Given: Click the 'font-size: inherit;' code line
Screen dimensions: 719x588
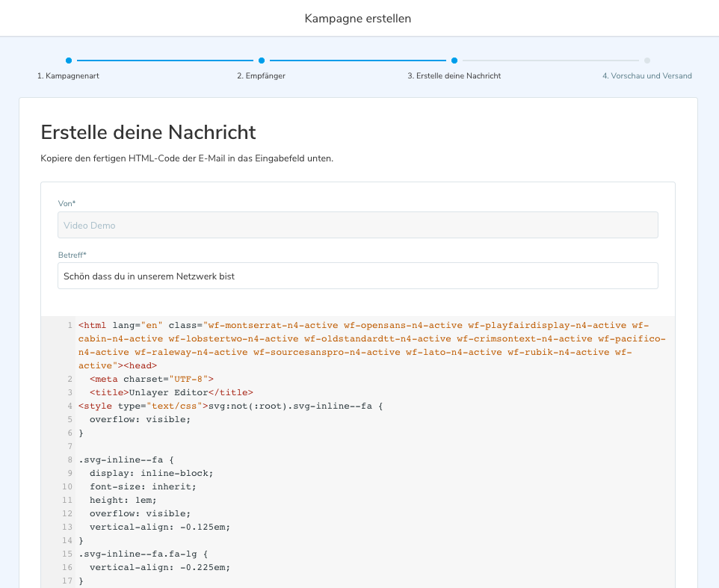Looking at the screenshot, I should pos(143,486).
